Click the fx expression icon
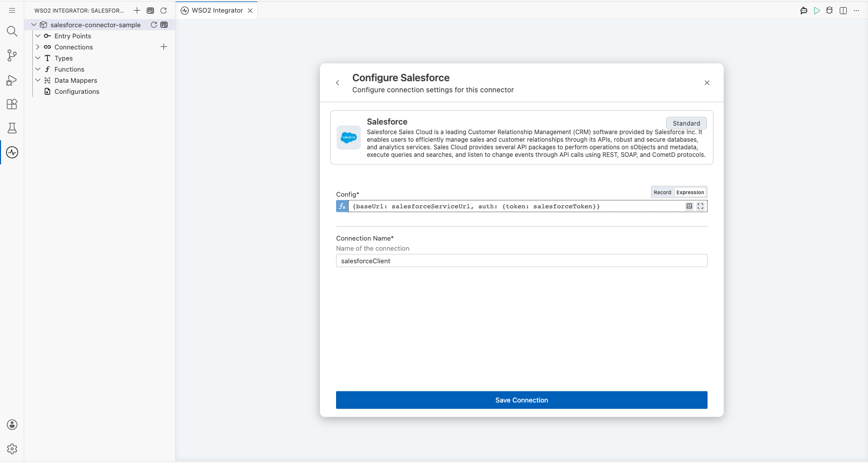This screenshot has height=463, width=868. point(342,206)
